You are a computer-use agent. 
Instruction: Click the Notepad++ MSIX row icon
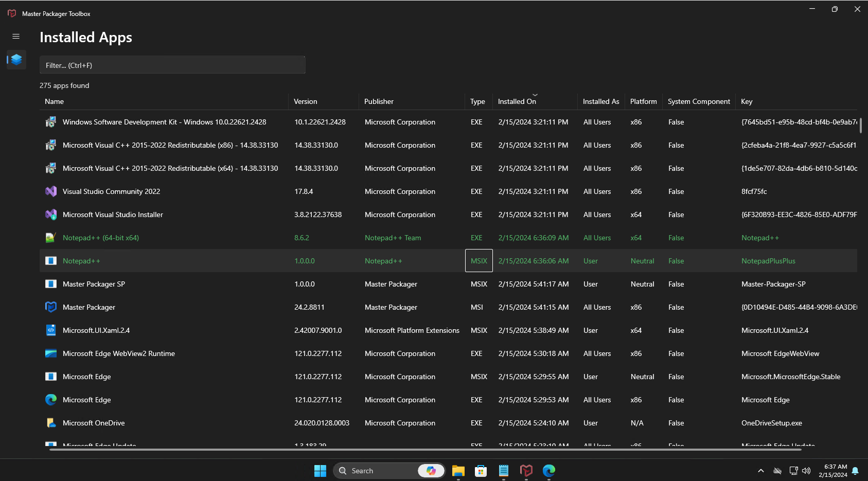click(x=51, y=261)
